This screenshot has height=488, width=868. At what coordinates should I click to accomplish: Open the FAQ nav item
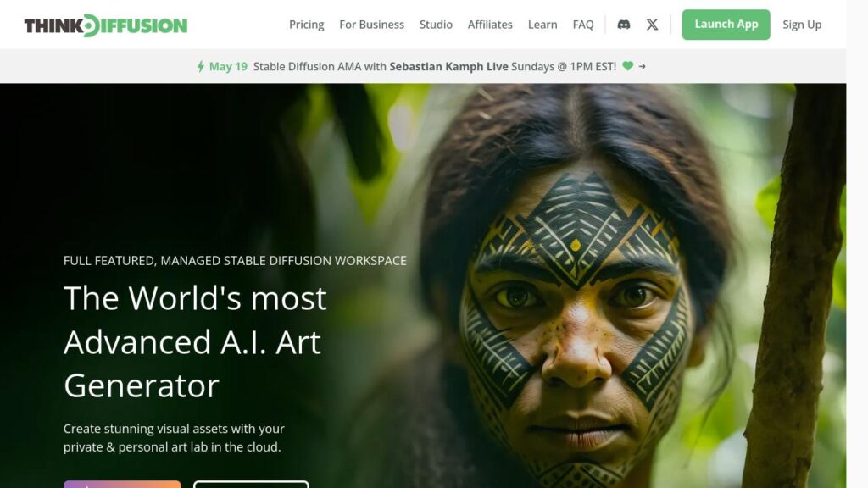(x=583, y=25)
